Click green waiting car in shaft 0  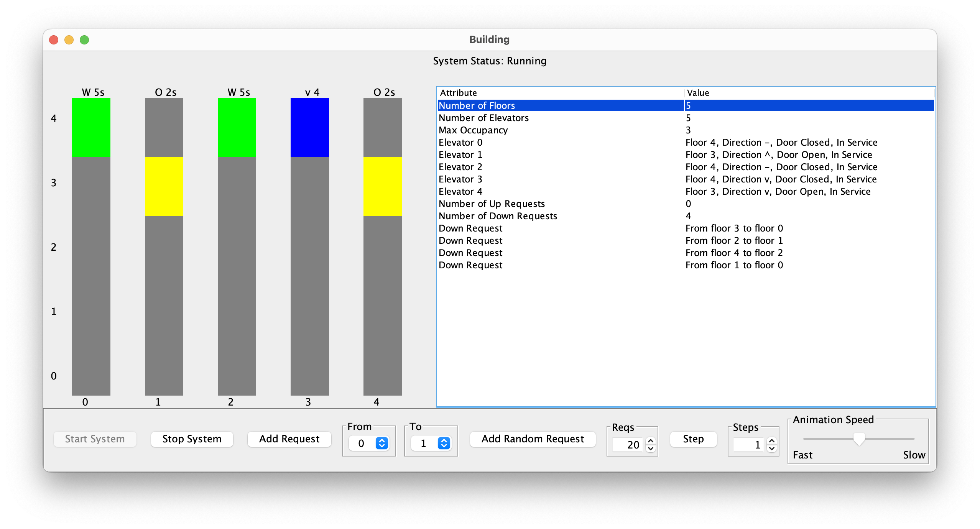(91, 128)
